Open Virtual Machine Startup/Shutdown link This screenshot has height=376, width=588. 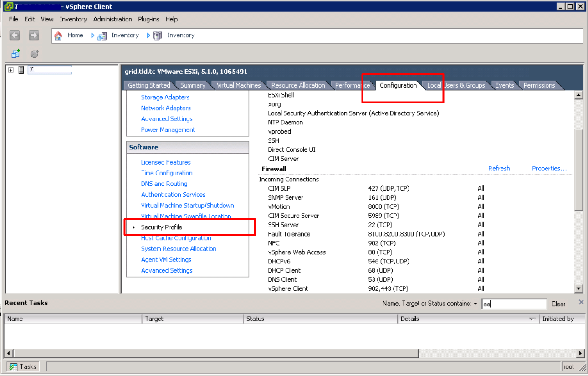pos(188,206)
